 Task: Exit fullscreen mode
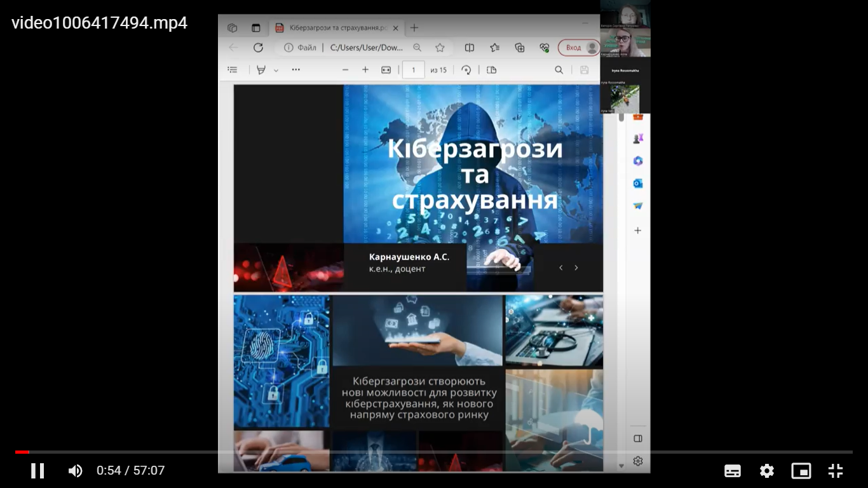click(x=836, y=471)
